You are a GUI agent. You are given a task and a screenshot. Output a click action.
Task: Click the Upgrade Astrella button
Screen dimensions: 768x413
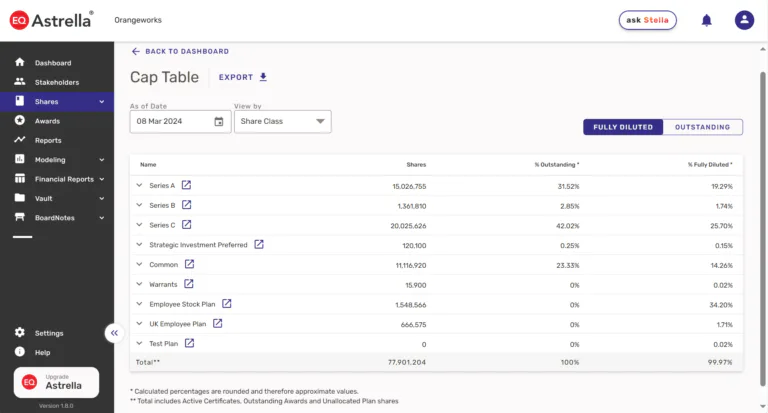(56, 382)
